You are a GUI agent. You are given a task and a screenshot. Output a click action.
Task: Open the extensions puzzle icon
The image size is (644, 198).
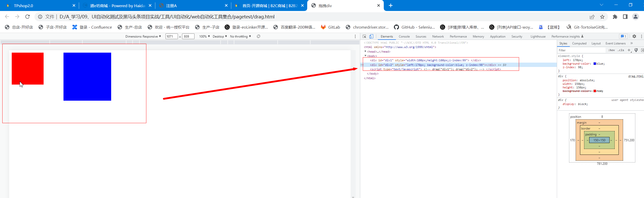pyautogui.click(x=615, y=17)
